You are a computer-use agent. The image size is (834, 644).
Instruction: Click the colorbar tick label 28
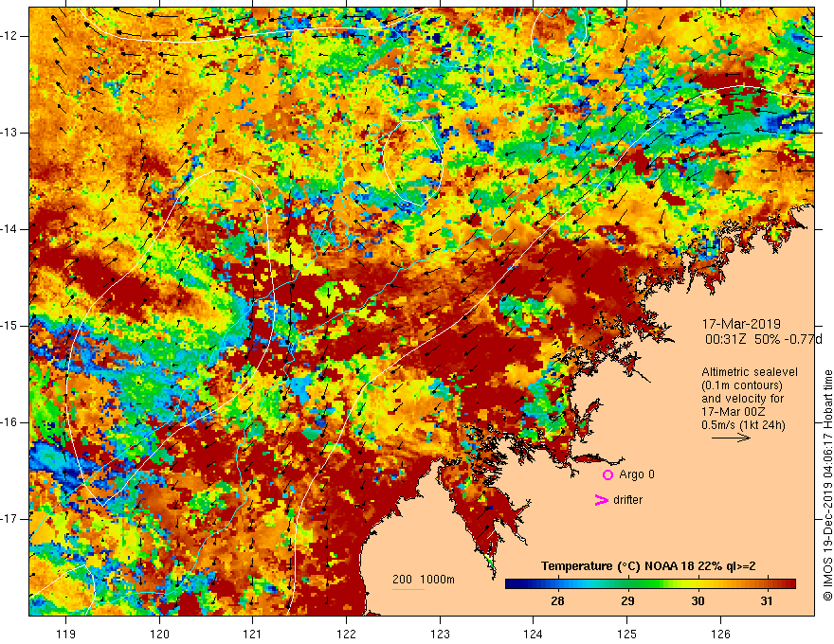pos(557,601)
